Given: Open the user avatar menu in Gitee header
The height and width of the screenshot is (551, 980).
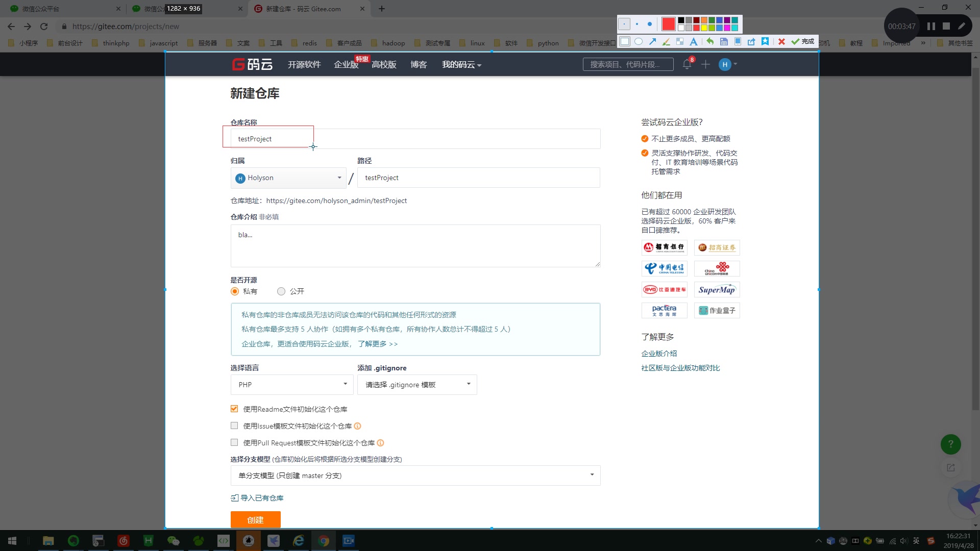Looking at the screenshot, I should [727, 64].
